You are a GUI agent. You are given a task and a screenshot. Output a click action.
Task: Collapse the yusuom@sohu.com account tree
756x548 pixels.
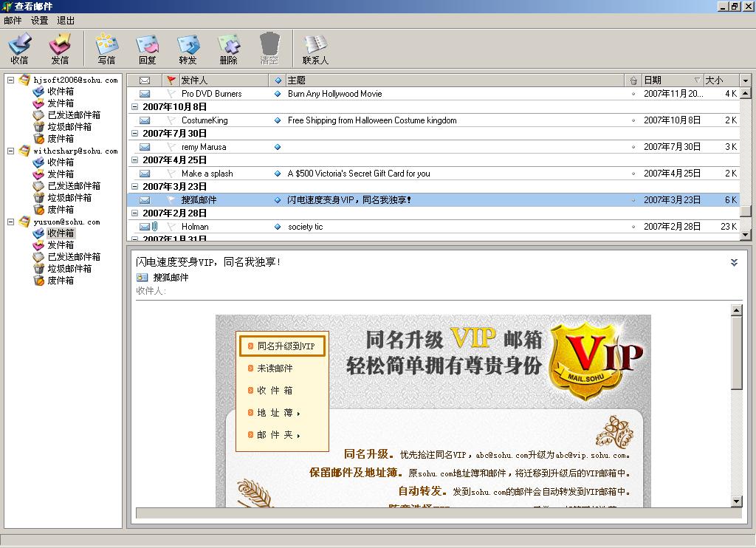pyautogui.click(x=10, y=222)
